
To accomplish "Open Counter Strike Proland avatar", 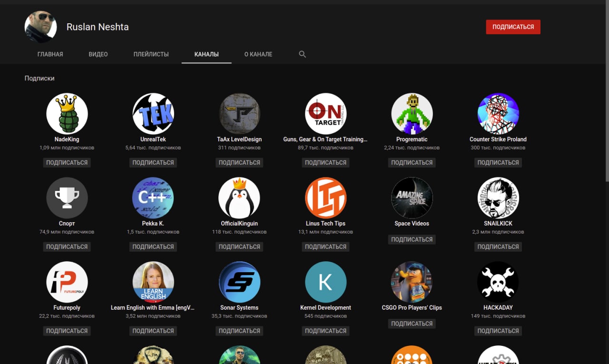I will point(498,114).
